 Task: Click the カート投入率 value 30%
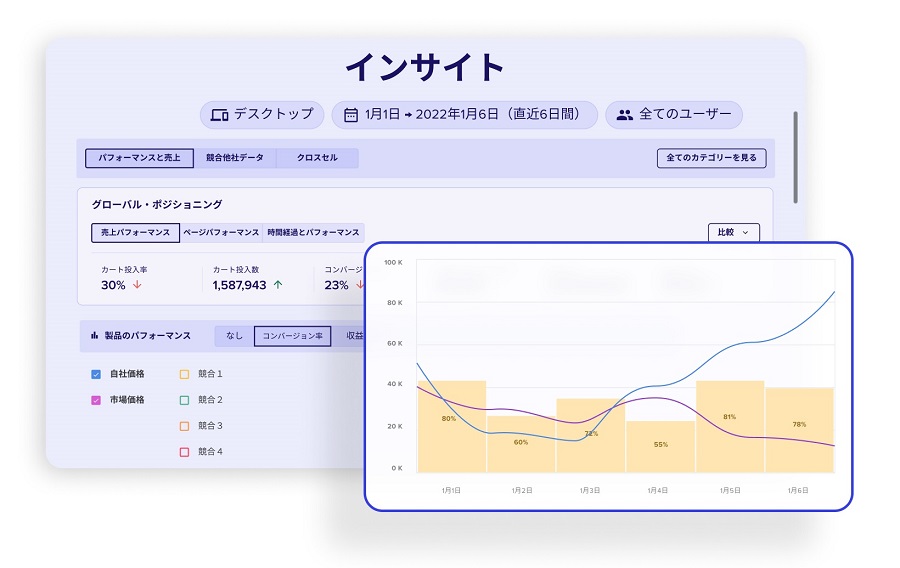click(113, 285)
